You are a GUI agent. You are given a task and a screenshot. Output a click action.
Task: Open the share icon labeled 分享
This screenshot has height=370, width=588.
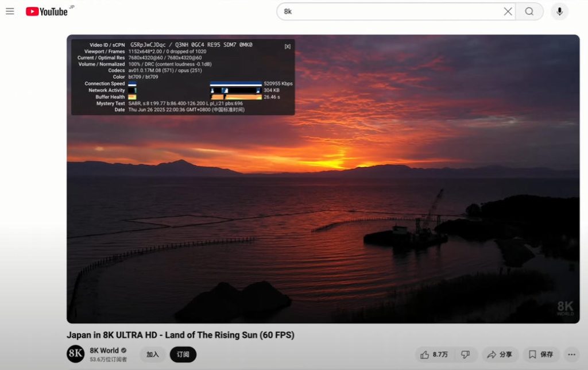pyautogui.click(x=500, y=354)
